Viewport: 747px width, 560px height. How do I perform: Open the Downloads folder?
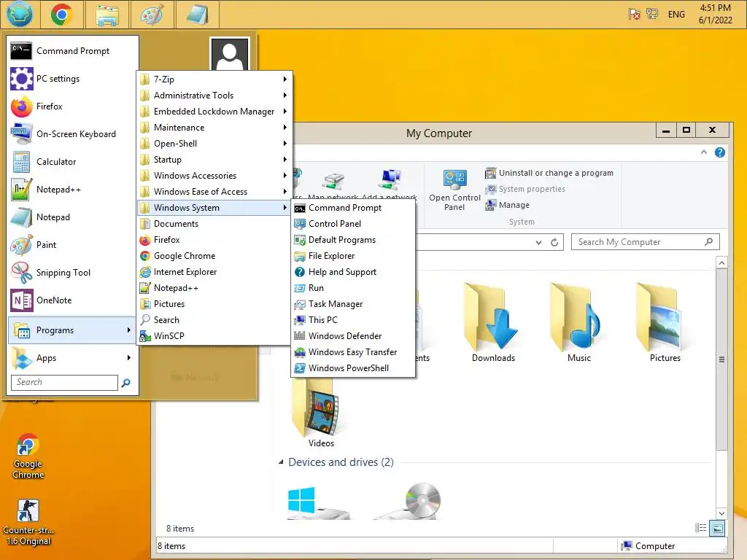click(493, 322)
